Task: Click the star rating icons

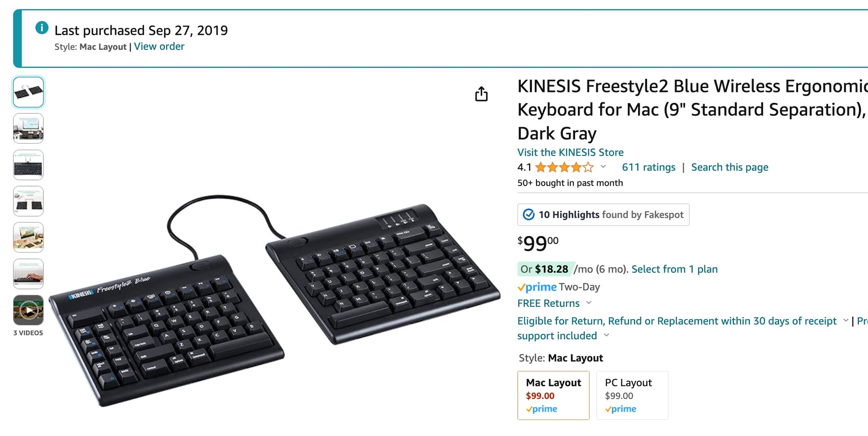Action: pos(564,167)
